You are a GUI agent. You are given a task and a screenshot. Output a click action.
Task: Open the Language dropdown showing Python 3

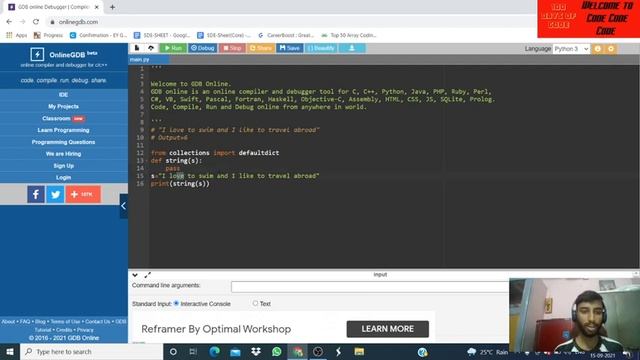coord(571,49)
